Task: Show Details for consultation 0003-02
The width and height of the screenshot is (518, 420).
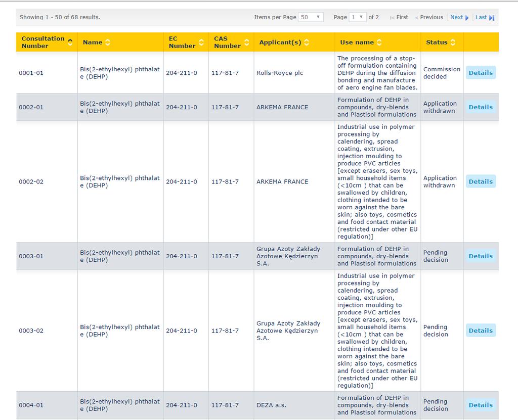Action: 481,331
